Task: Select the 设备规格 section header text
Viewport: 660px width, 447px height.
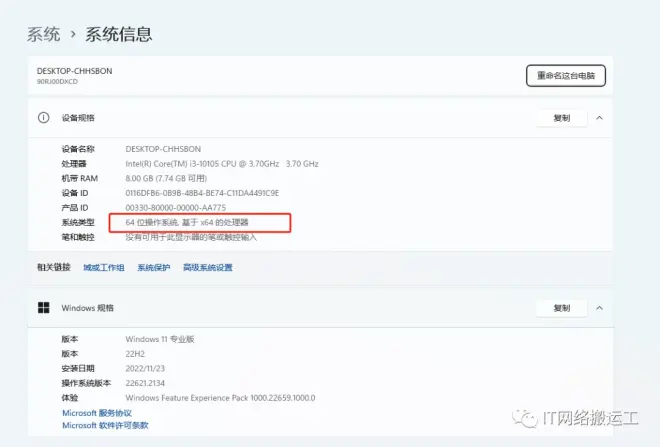Action: pos(78,118)
